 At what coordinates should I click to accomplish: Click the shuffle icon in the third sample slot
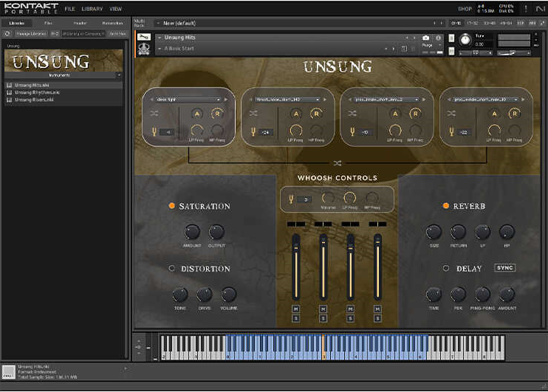pos(352,113)
